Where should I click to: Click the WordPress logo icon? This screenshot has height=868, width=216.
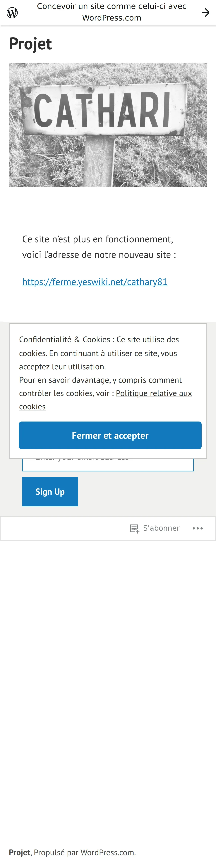coord(12,13)
